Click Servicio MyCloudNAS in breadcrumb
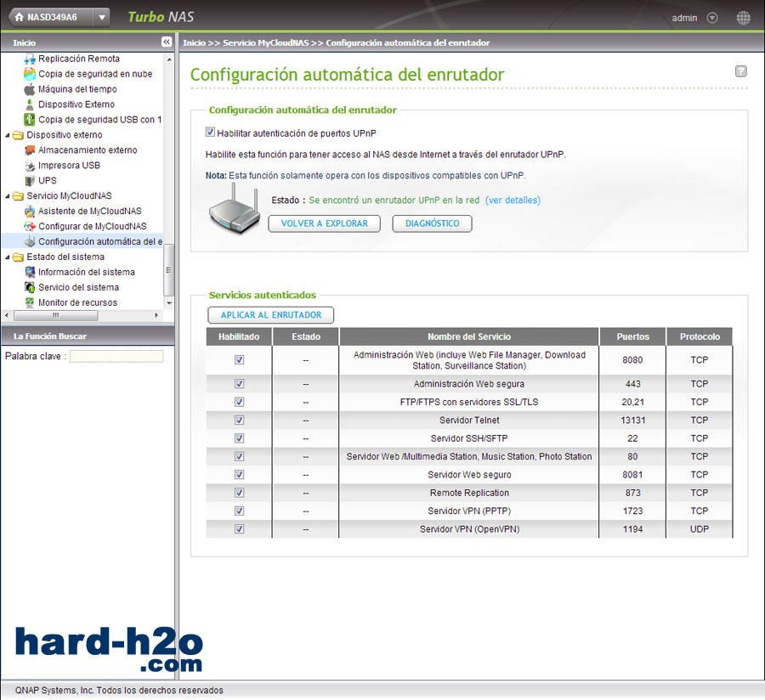This screenshot has width=765, height=700. 266,42
